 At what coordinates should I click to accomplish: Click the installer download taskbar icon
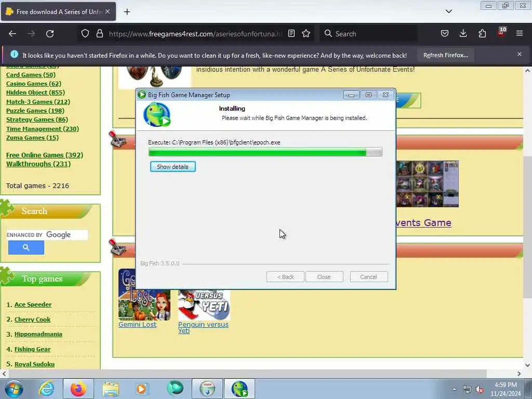[207, 389]
